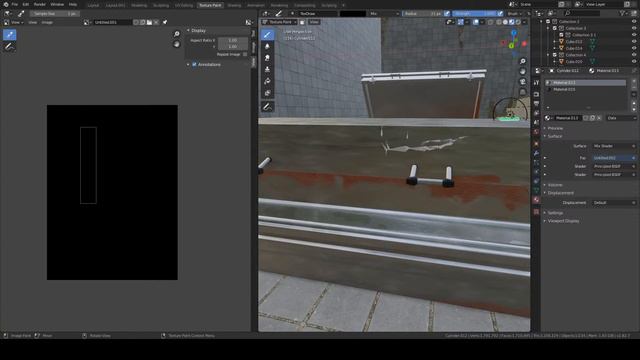
Task: Select the Clone tool in viewport toolbar
Action: point(267,69)
